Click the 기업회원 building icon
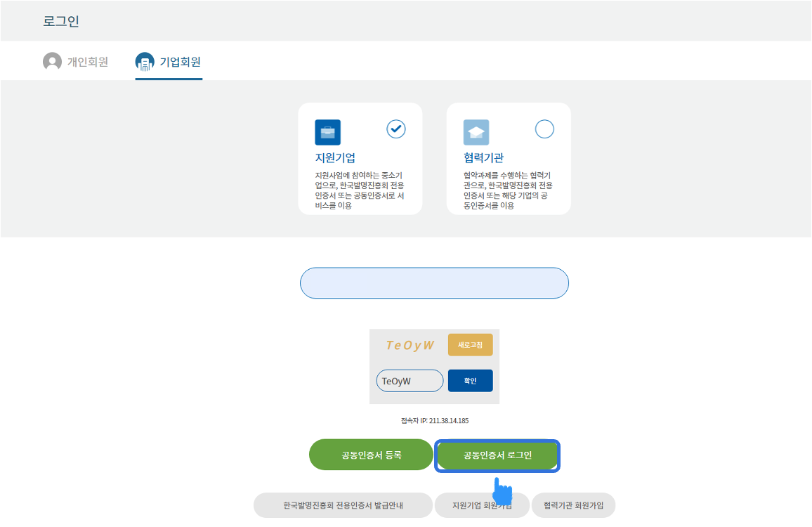The height and width of the screenshot is (527, 812). click(145, 62)
